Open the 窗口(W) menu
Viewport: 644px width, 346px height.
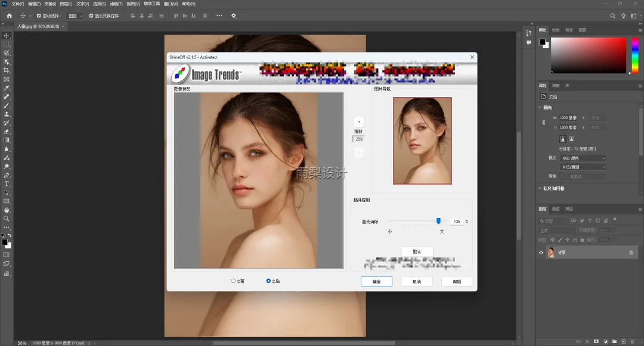pyautogui.click(x=171, y=4)
